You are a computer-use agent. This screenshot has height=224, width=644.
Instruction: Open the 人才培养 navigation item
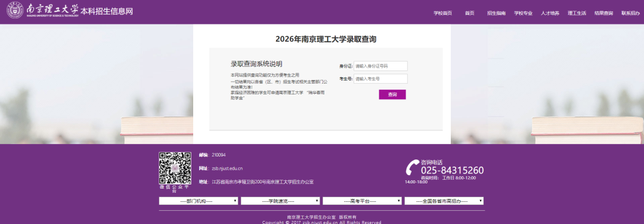550,13
